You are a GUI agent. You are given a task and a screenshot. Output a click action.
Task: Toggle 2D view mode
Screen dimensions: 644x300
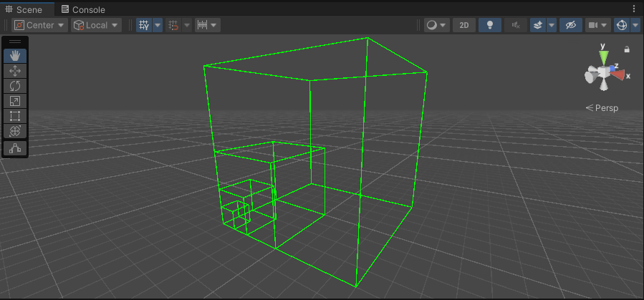(464, 25)
